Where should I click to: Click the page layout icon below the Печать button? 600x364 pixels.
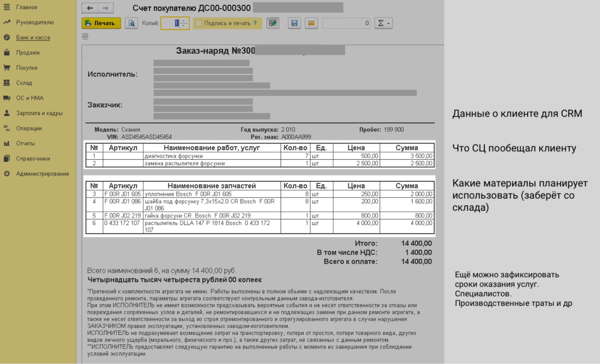[85, 36]
